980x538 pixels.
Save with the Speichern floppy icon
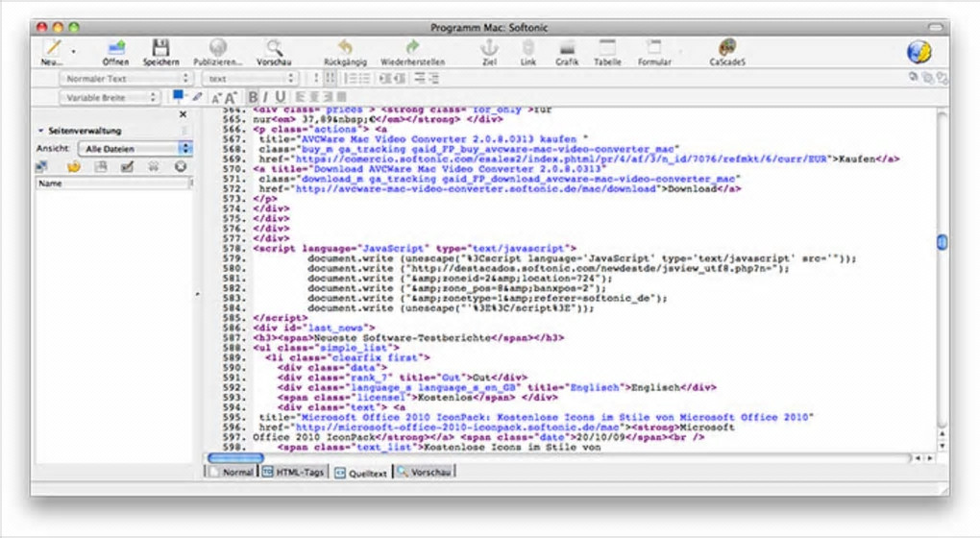pos(160,47)
